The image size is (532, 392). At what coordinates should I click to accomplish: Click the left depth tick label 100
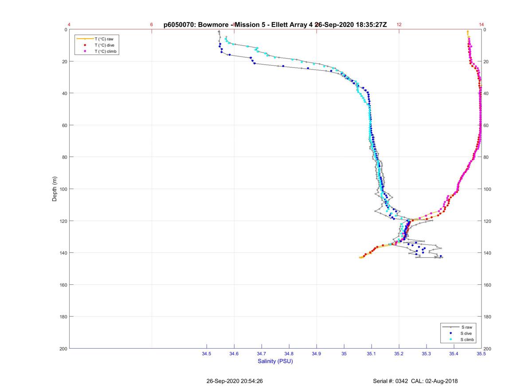point(63,189)
